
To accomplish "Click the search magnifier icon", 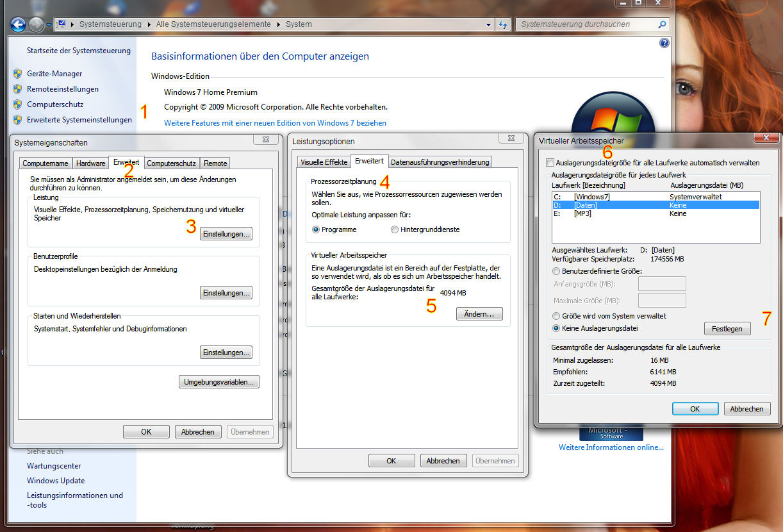I will (662, 24).
